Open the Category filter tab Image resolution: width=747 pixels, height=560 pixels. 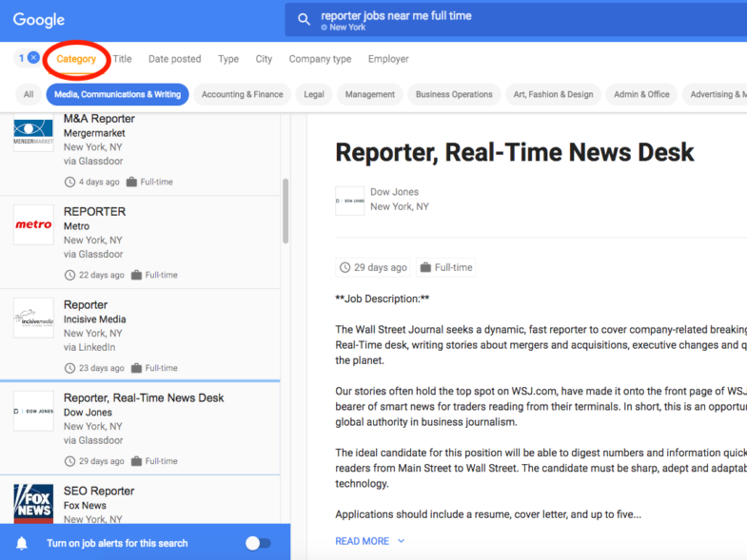tap(76, 59)
